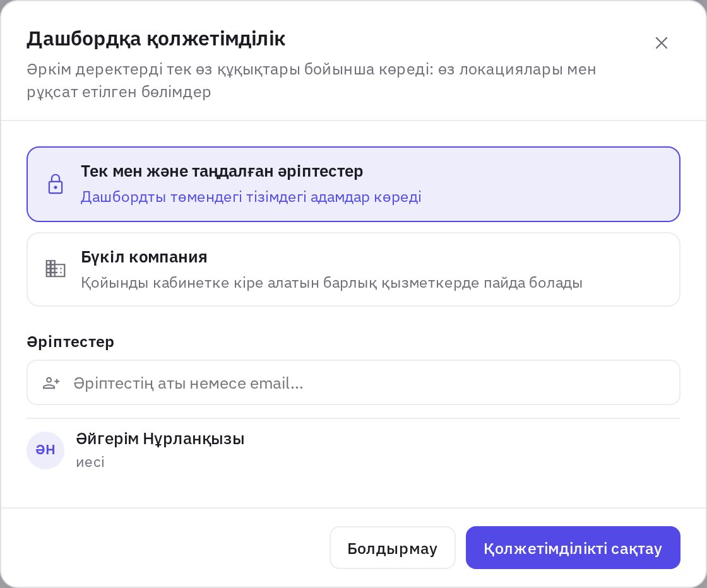The width and height of the screenshot is (707, 588).
Task: Click the ӘН avatar of Әйгерім Нұрланқызы
Action: (45, 450)
